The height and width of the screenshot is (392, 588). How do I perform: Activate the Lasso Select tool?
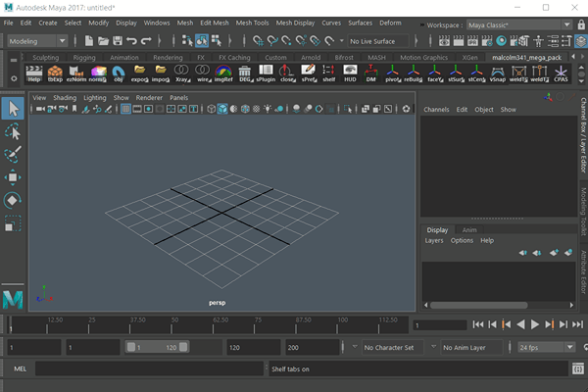tap(13, 131)
